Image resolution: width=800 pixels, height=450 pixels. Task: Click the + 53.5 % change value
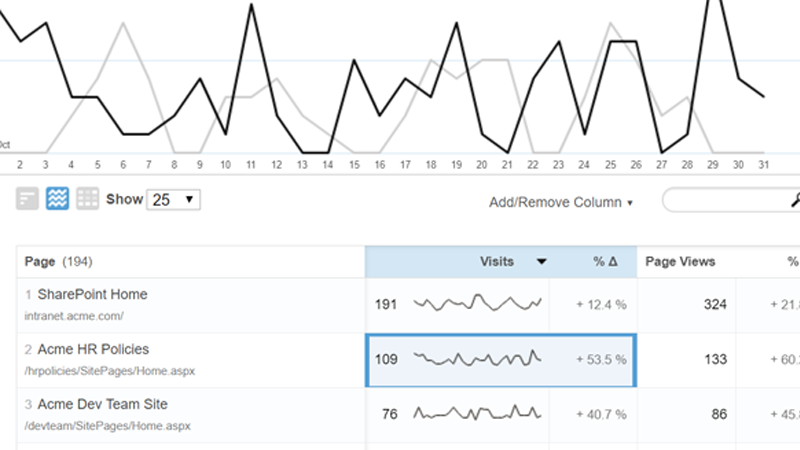601,360
